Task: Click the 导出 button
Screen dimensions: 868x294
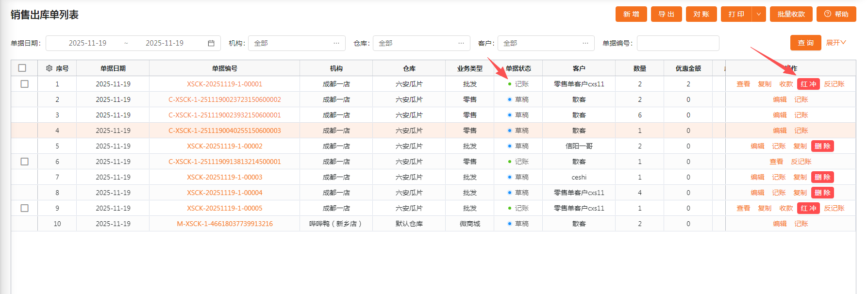Action: (666, 14)
